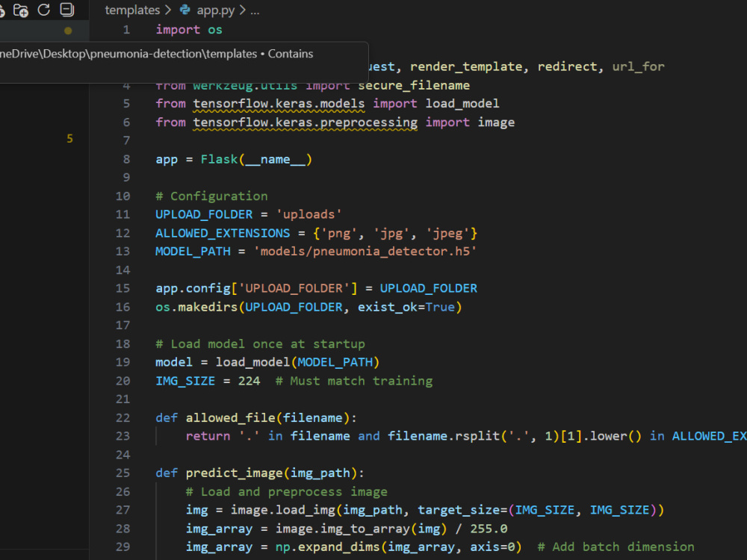Click the '# Configuration' comment
Image resolution: width=747 pixels, height=560 pixels.
click(x=211, y=196)
